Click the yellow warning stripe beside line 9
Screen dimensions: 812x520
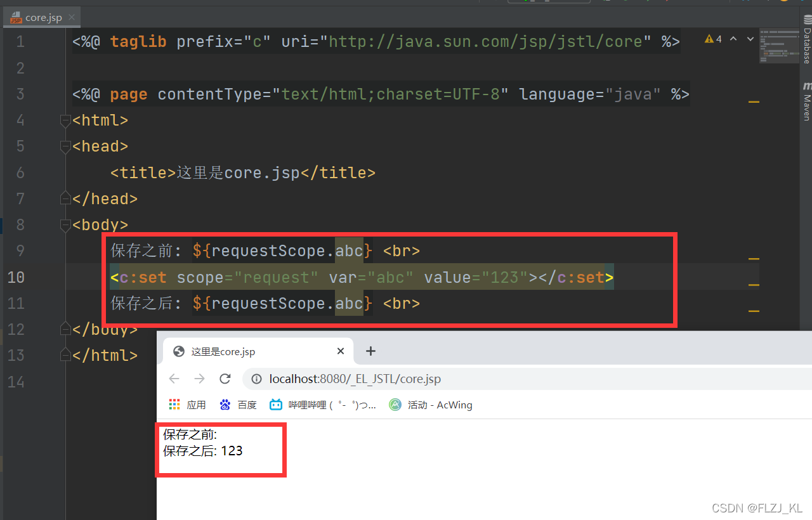pyautogui.click(x=754, y=259)
